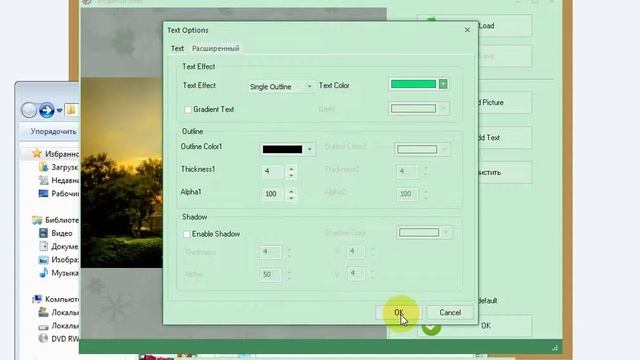Screen dimensions: 640x360
Task: Click the landscape photo in the preview canvas
Action: coord(121,173)
